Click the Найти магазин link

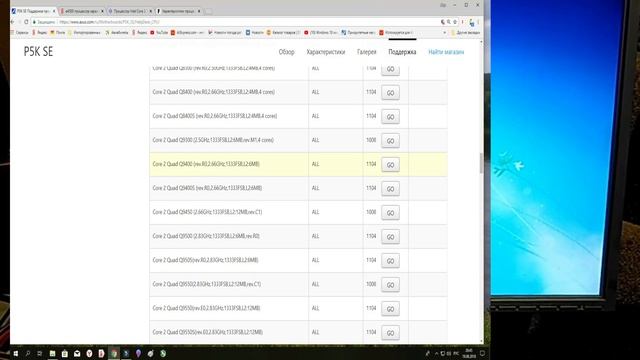tap(446, 52)
